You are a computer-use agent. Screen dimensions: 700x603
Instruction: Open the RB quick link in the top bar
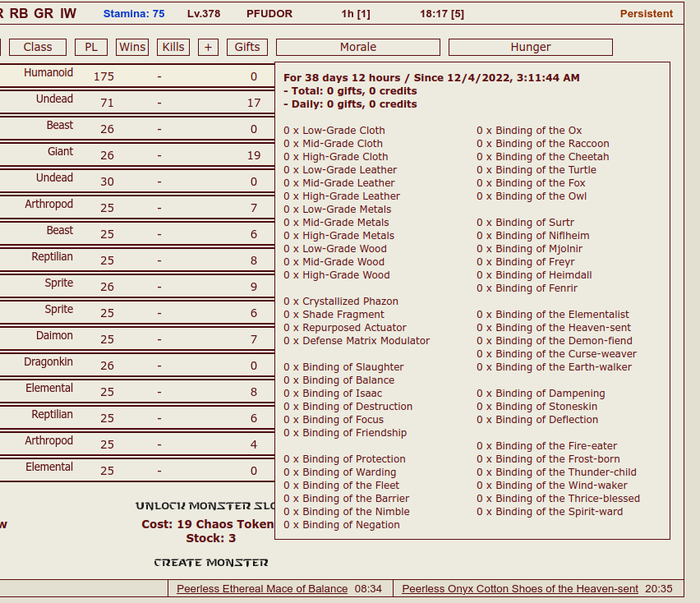pos(19,13)
